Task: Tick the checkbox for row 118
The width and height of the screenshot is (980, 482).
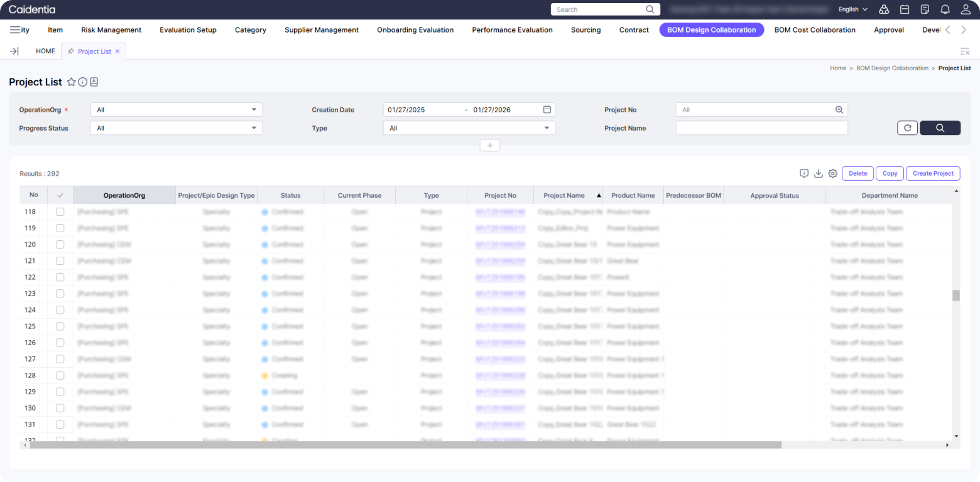Action: pos(60,212)
